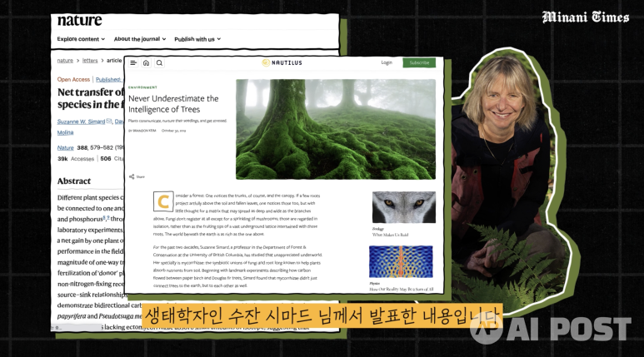Click the 39k Accesses metric
Viewport: 644px width, 357px height.
point(76,159)
